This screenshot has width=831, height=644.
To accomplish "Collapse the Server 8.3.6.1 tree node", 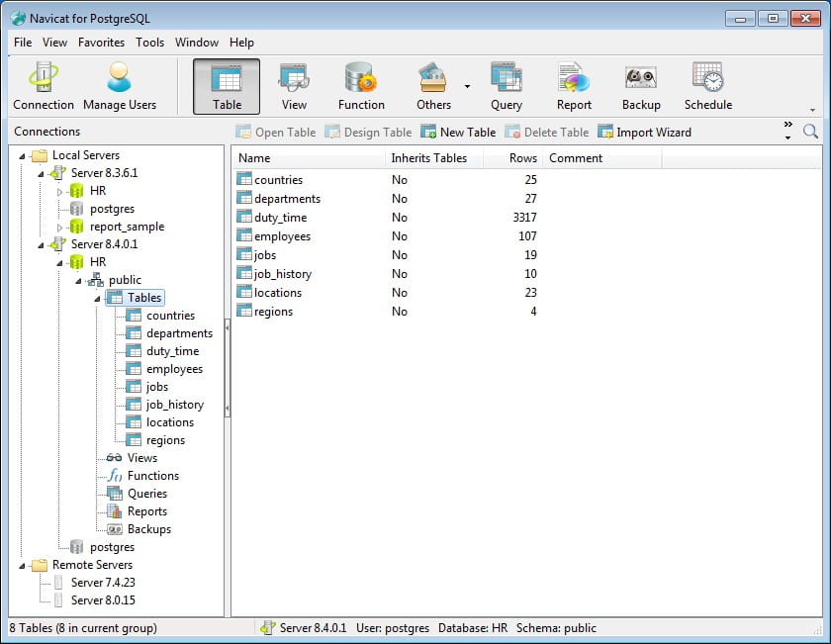I will [x=42, y=173].
